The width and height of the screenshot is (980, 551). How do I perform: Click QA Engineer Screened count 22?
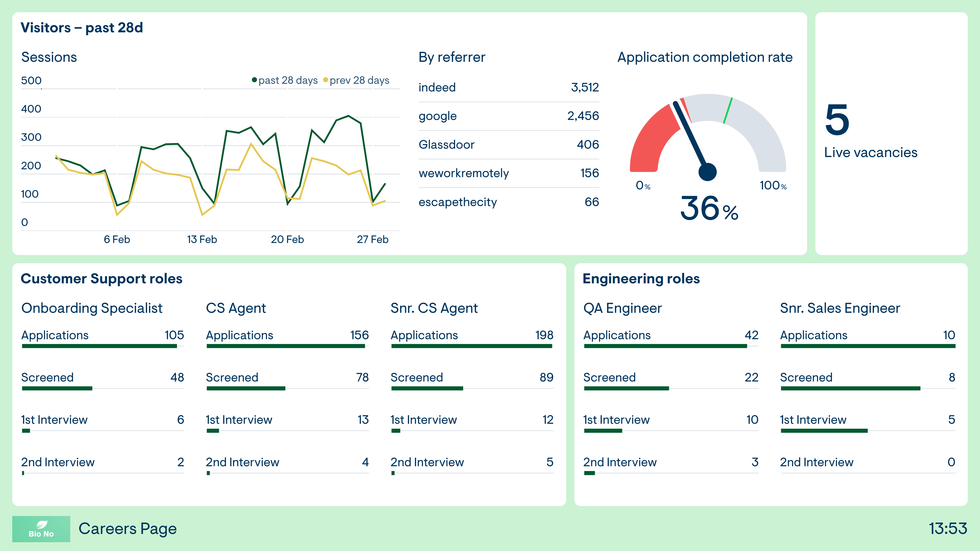point(751,377)
